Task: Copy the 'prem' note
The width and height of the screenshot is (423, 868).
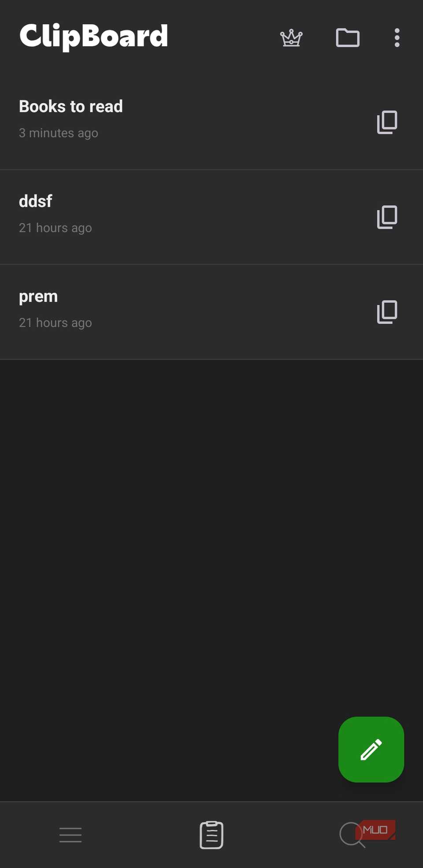Action: 387,311
